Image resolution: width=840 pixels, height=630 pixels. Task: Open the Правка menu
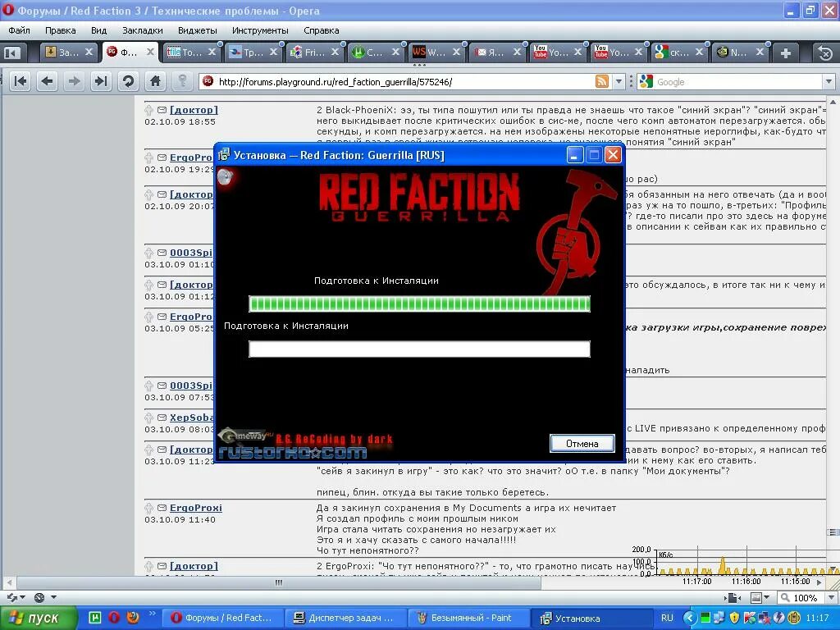[x=61, y=30]
